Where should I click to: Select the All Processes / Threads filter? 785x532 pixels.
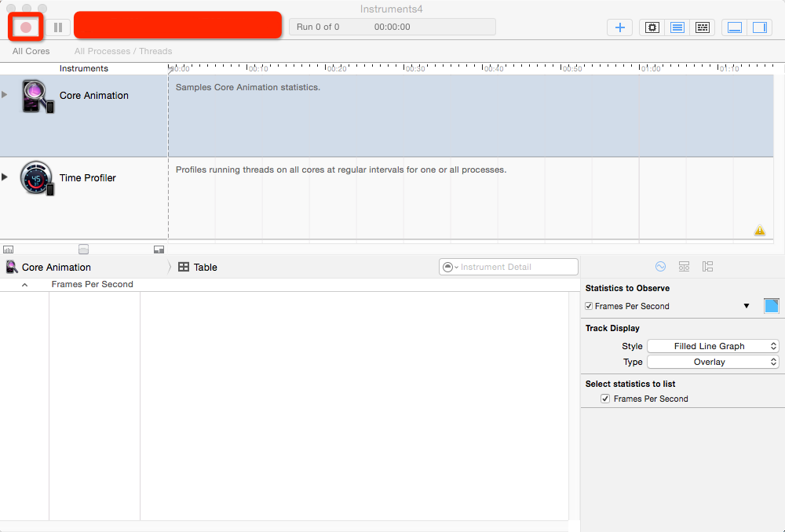click(x=123, y=51)
